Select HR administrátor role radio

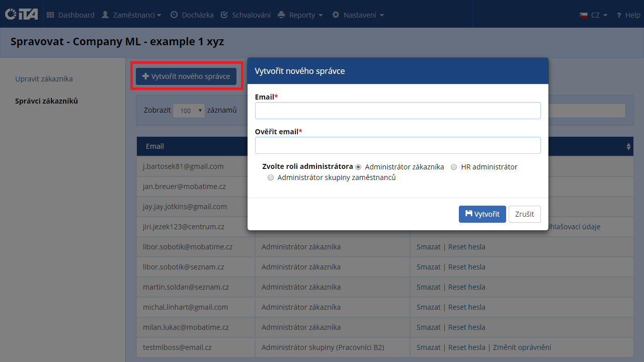454,167
